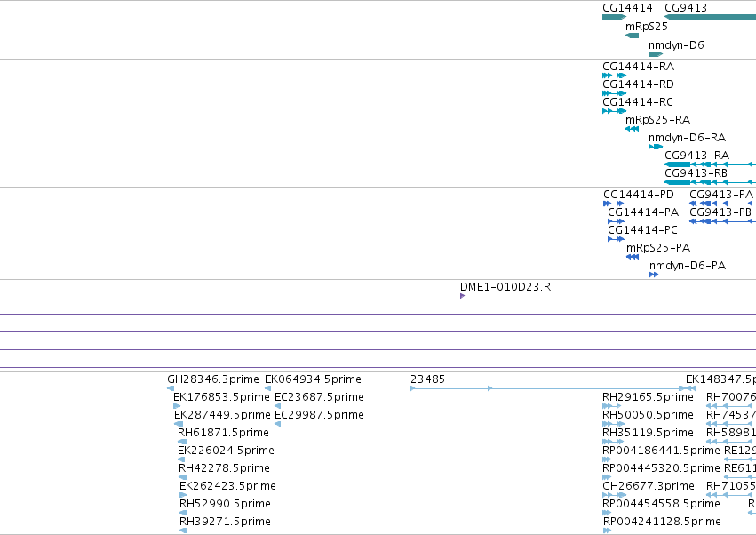This screenshot has height=535, width=756.
Task: Click the RP004454558.5prime EST
Action: pos(607,514)
